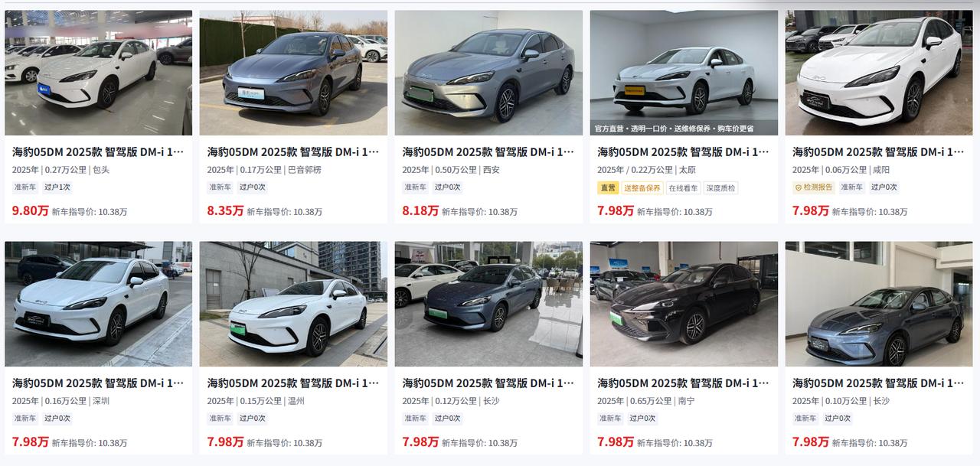
Task: Click the 送整备保养 tag
Action: click(642, 187)
